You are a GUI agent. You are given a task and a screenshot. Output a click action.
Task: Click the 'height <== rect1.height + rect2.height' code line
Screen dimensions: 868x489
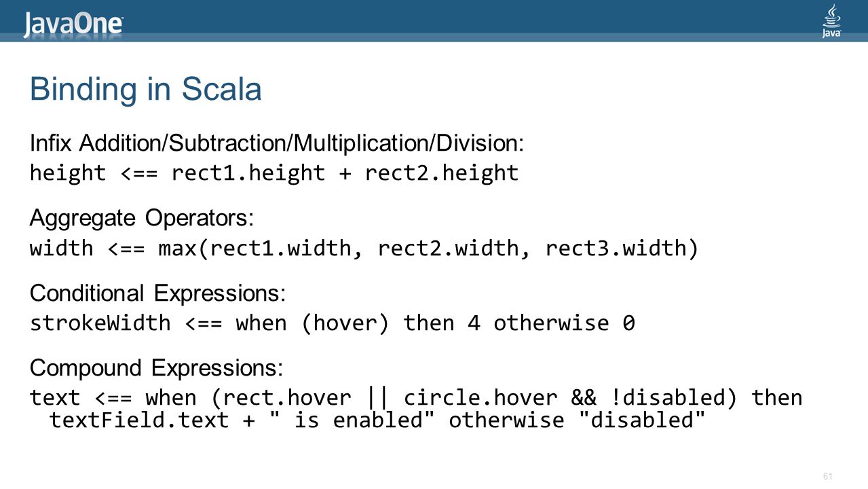click(x=274, y=173)
